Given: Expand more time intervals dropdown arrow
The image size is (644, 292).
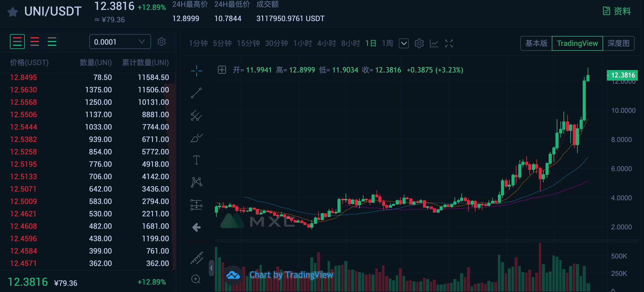Looking at the screenshot, I should pos(404,43).
